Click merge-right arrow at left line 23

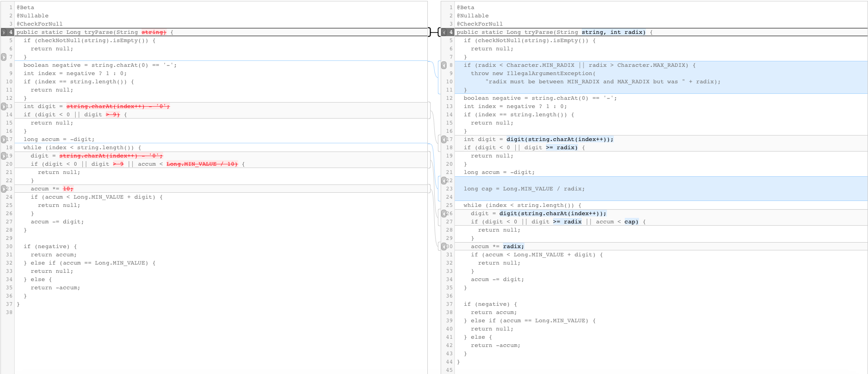4,189
